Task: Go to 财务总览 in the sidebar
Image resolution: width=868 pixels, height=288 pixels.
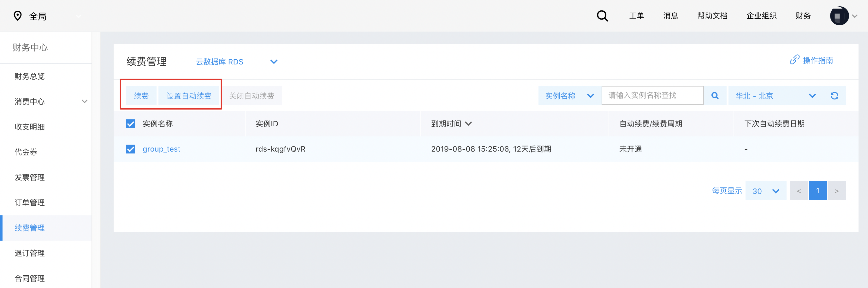Action: point(30,76)
